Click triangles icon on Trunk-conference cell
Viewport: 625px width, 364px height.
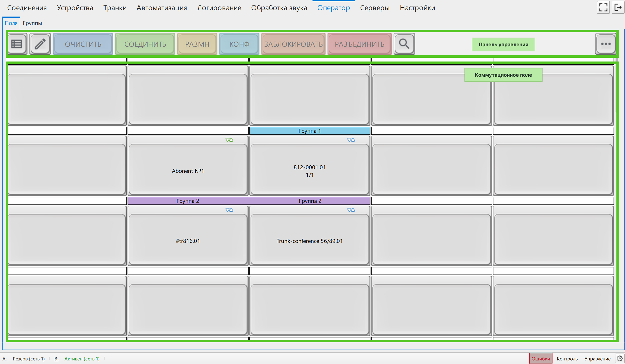click(351, 210)
